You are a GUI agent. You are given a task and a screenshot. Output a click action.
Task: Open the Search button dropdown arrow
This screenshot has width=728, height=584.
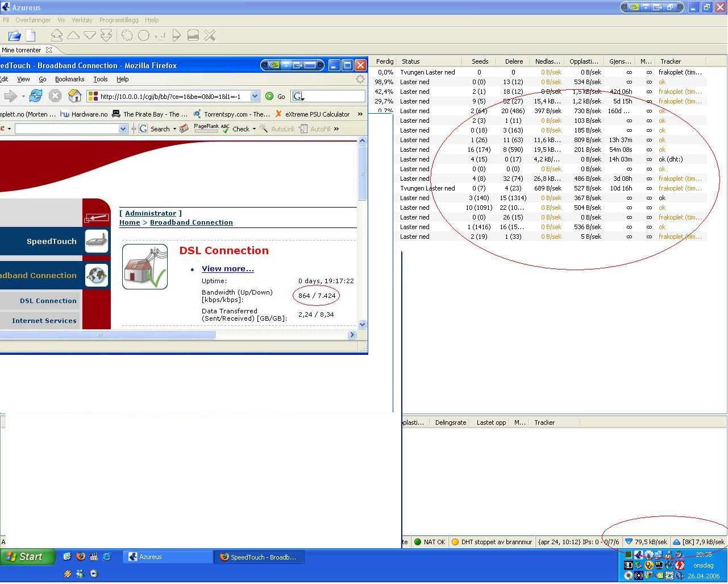point(174,129)
